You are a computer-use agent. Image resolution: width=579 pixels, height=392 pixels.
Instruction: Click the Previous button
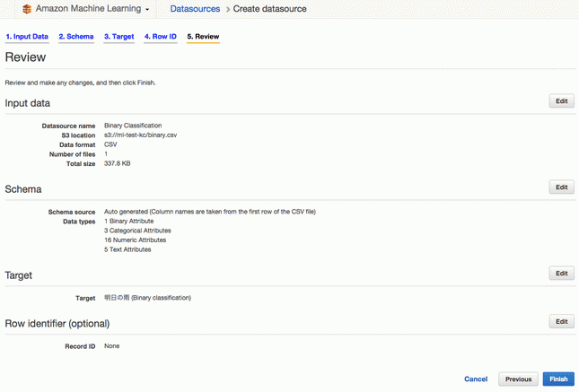click(x=518, y=379)
